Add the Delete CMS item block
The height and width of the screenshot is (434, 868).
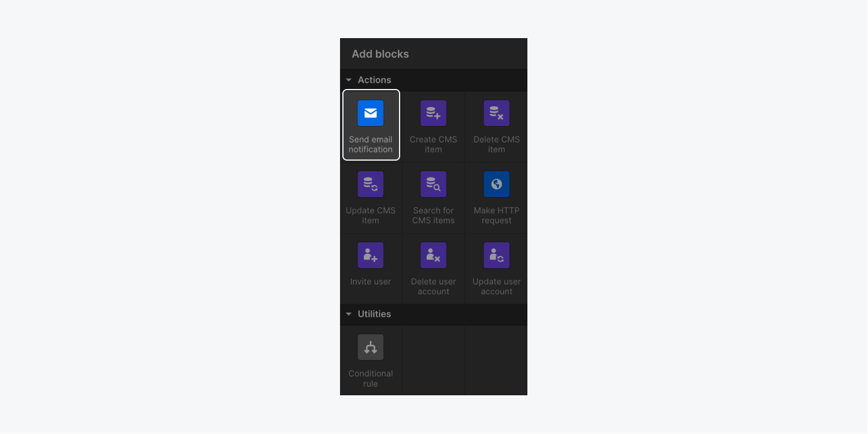[497, 127]
